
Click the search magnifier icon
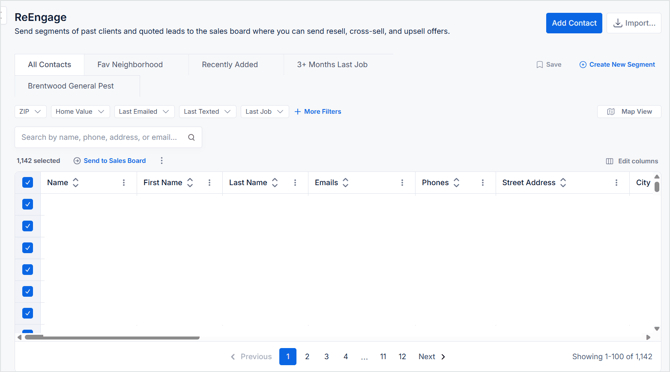[x=191, y=137]
